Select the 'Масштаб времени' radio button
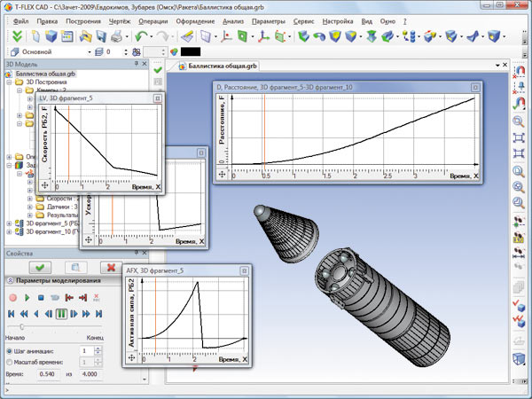Screen dimensions: 532x399 pyautogui.click(x=10, y=362)
